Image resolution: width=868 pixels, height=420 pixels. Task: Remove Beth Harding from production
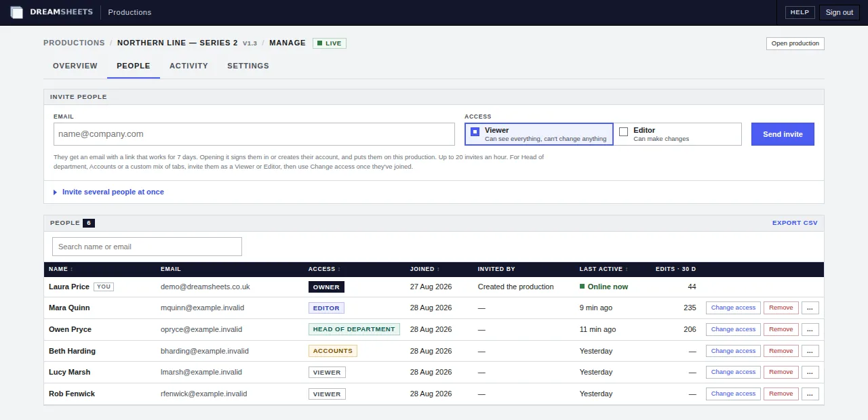pyautogui.click(x=781, y=351)
